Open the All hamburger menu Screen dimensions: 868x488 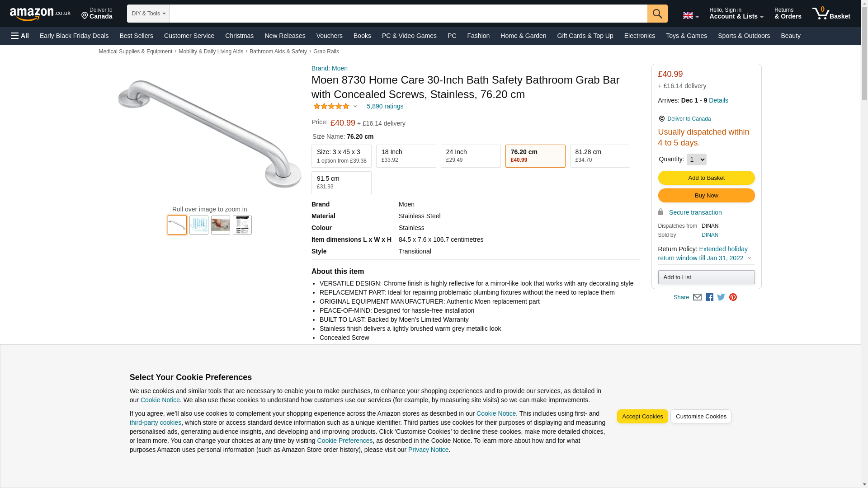click(20, 36)
